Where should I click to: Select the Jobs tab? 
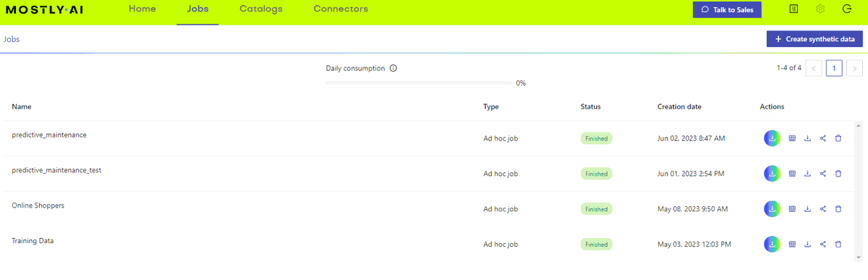point(197,9)
